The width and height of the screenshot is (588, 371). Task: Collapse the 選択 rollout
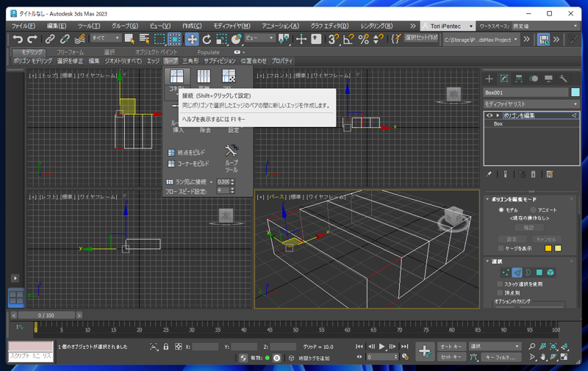pyautogui.click(x=487, y=262)
